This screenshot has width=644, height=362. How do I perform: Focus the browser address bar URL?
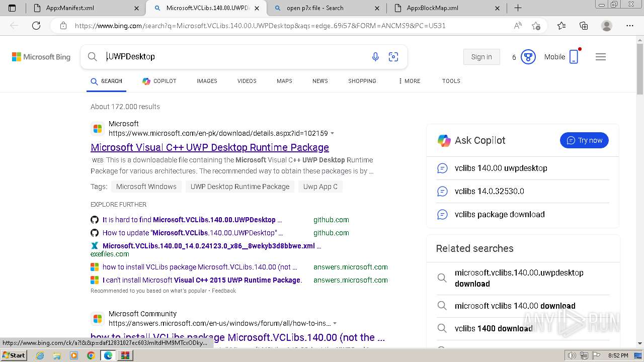(260, 26)
